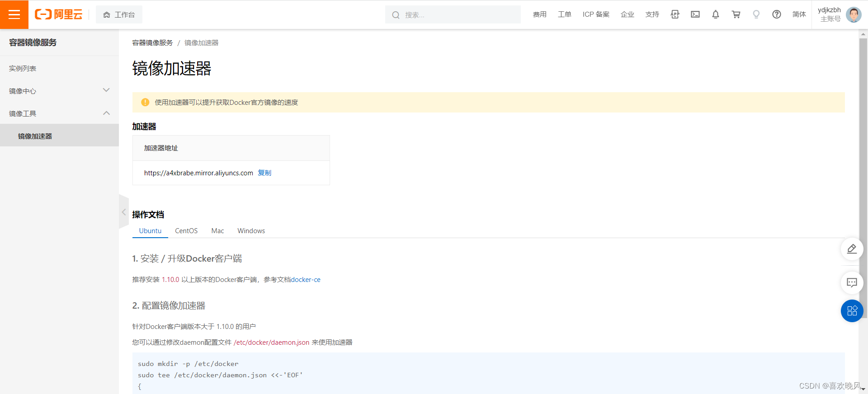Click the lightbulb tips icon
Screen dimensions: 868x394
[756, 14]
